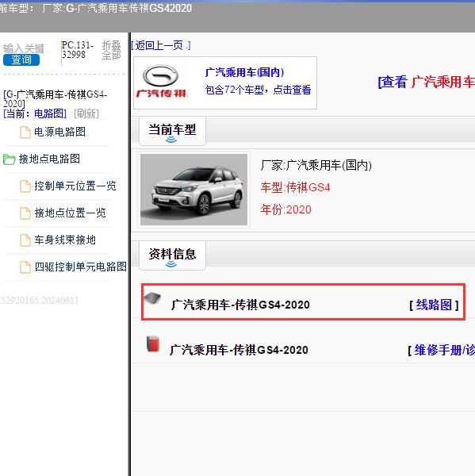Click the document icon beside 控制单元位置一览

click(25, 186)
